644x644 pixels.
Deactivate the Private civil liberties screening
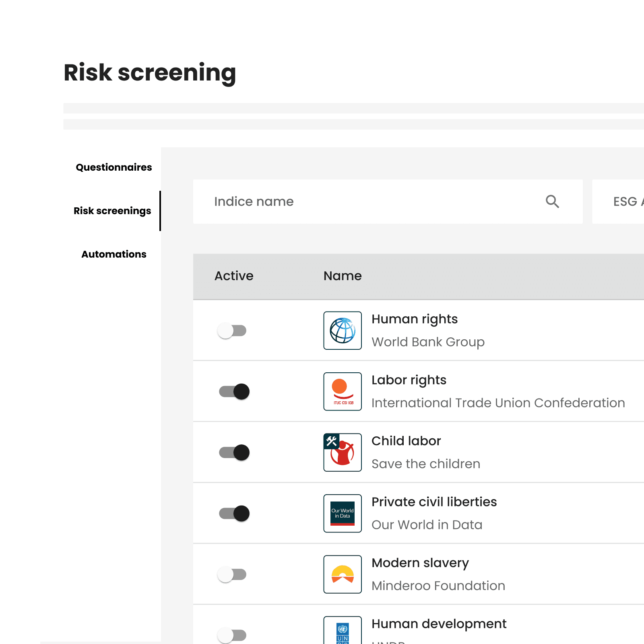coord(232,513)
